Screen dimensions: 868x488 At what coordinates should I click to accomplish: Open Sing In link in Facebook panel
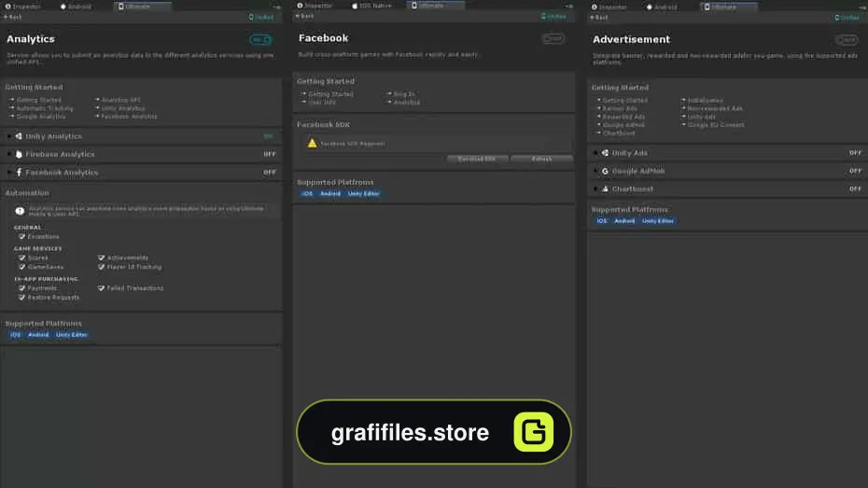point(404,94)
